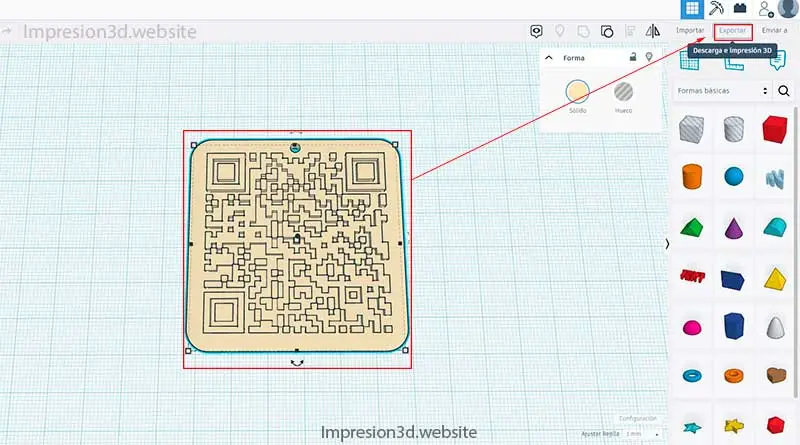Open the Ajustar Rejilla grid dropdown
The image size is (800, 445).
pyautogui.click(x=642, y=434)
